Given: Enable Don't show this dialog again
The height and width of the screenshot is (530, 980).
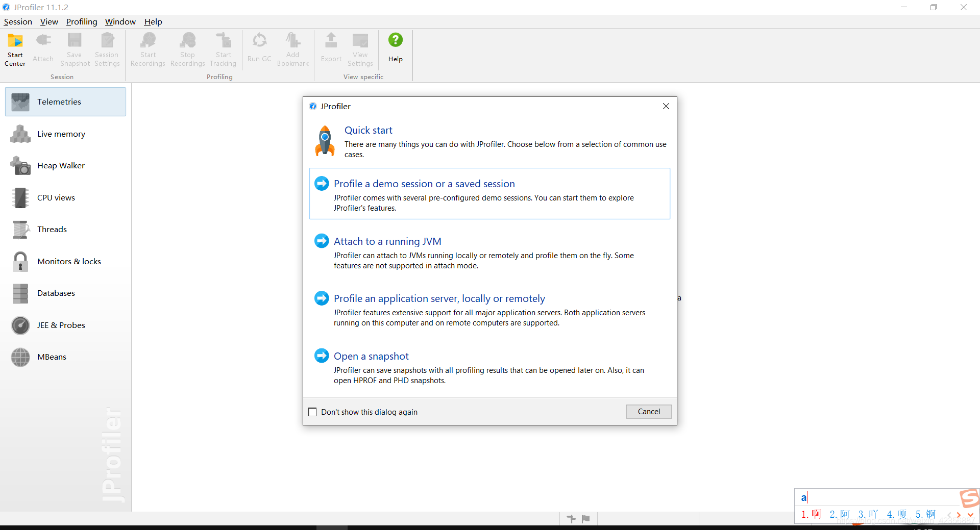Looking at the screenshot, I should click(313, 412).
